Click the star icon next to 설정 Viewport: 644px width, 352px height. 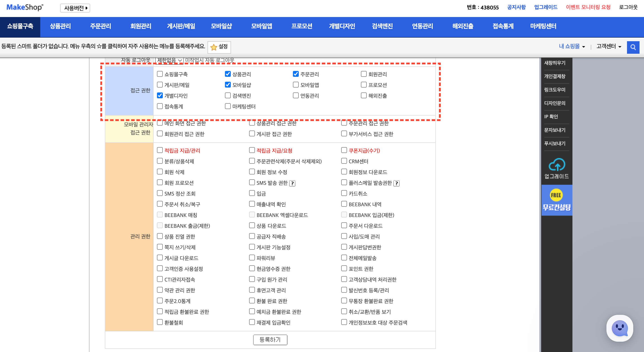click(x=214, y=47)
